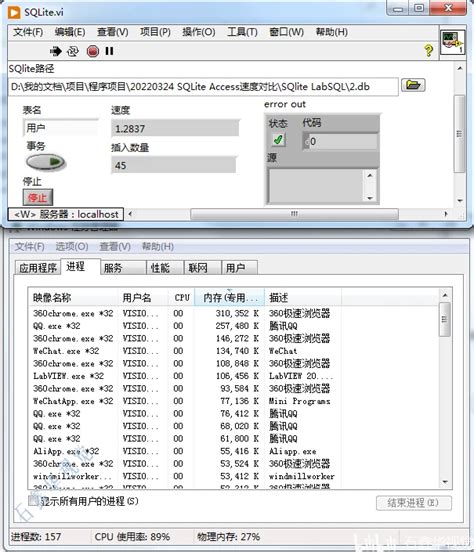Open 文件(F) menu in Task Manager
This screenshot has height=552, width=474.
[x=30, y=246]
